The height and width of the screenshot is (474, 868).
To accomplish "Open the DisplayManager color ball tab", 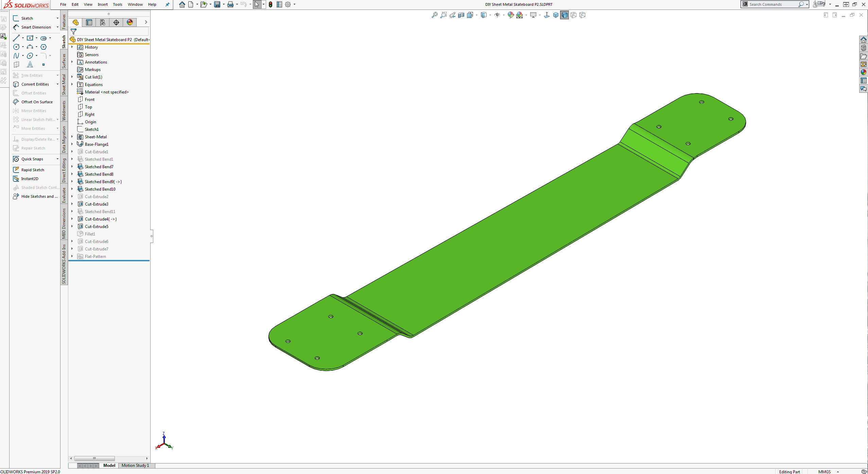I will pyautogui.click(x=130, y=22).
